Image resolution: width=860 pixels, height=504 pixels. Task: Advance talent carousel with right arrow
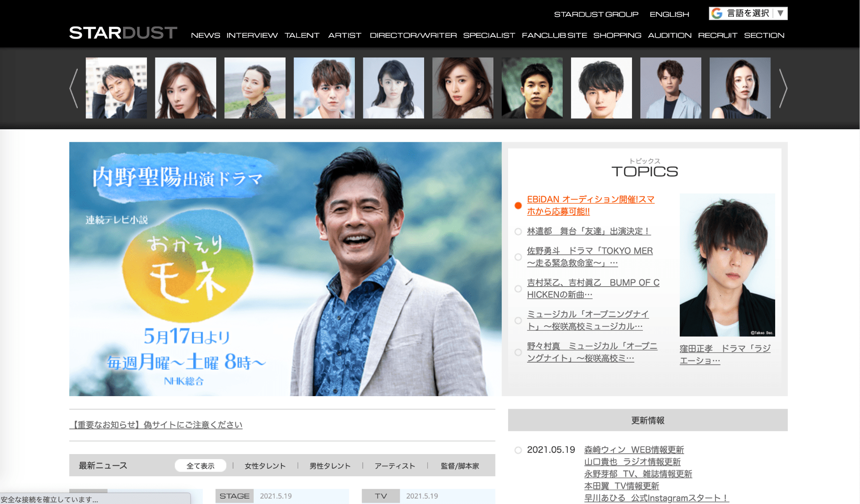[783, 88]
